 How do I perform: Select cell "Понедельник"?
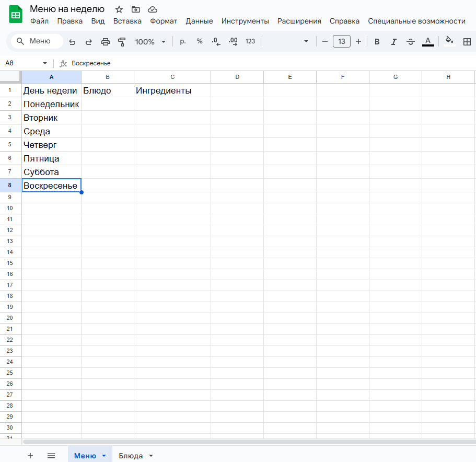click(x=51, y=104)
